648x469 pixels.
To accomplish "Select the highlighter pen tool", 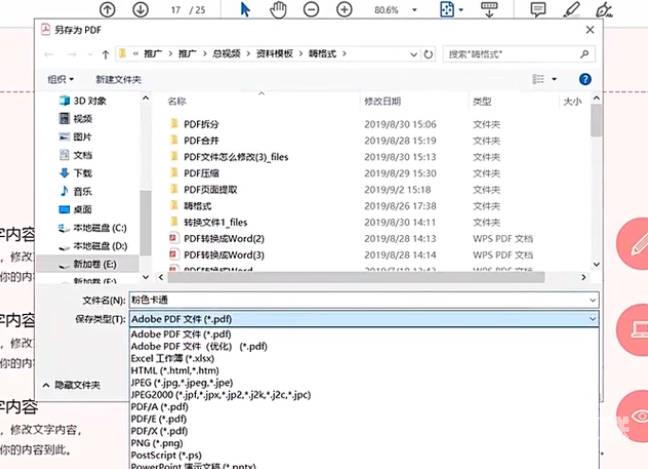I will [x=572, y=9].
